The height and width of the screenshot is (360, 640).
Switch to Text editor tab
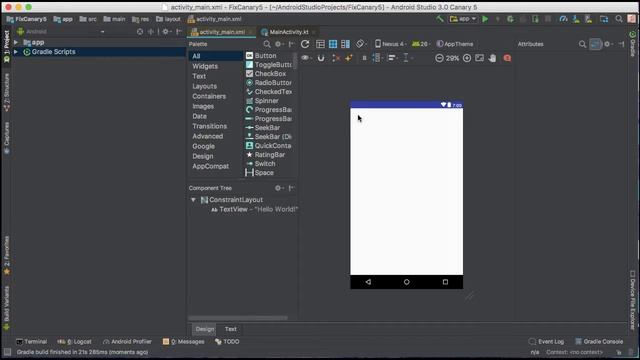[x=231, y=329]
